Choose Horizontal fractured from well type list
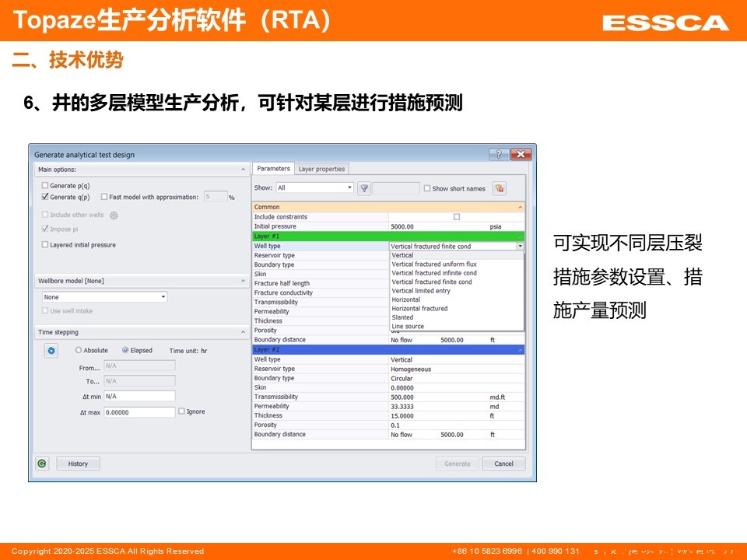This screenshot has width=747, height=560. [419, 309]
